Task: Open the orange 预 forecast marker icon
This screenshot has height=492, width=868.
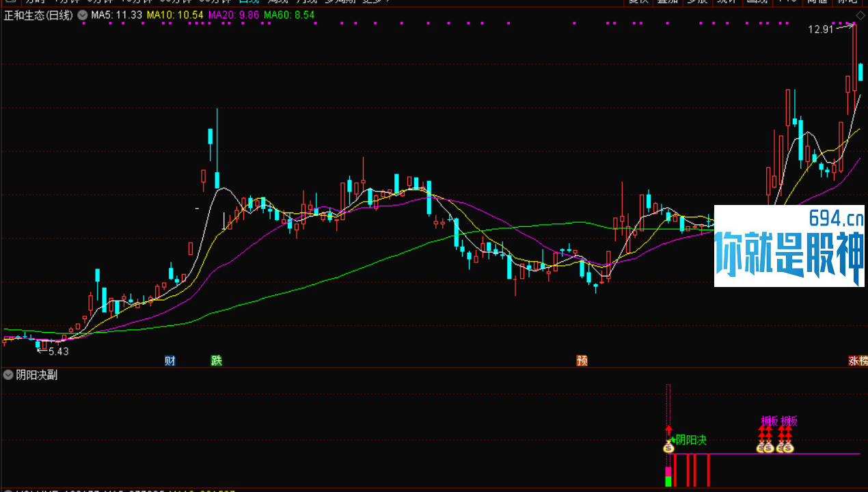Action: [x=582, y=361]
